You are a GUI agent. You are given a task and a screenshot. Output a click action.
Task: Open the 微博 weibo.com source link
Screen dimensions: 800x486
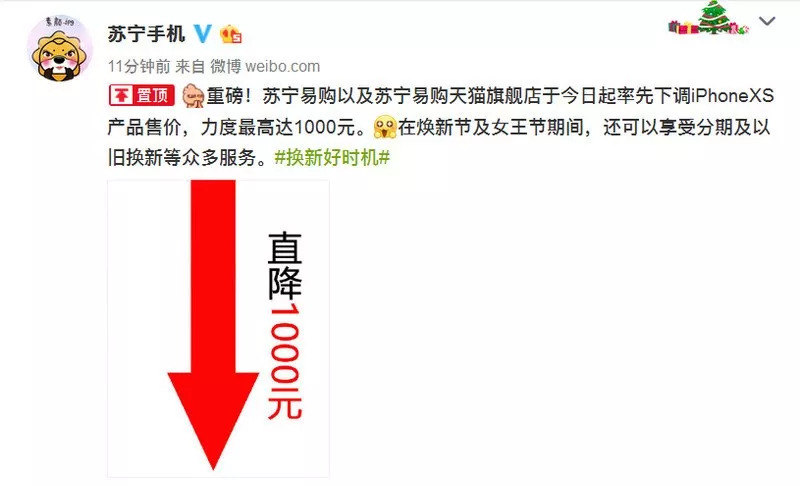click(265, 66)
